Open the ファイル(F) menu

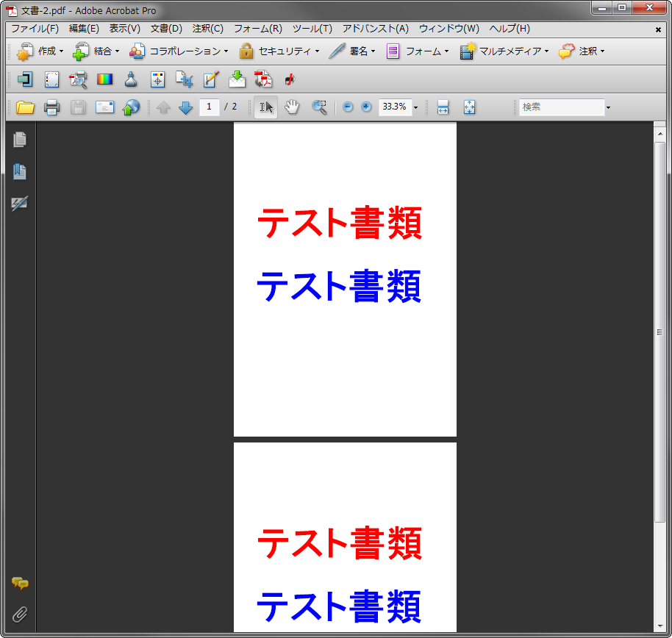tap(35, 29)
